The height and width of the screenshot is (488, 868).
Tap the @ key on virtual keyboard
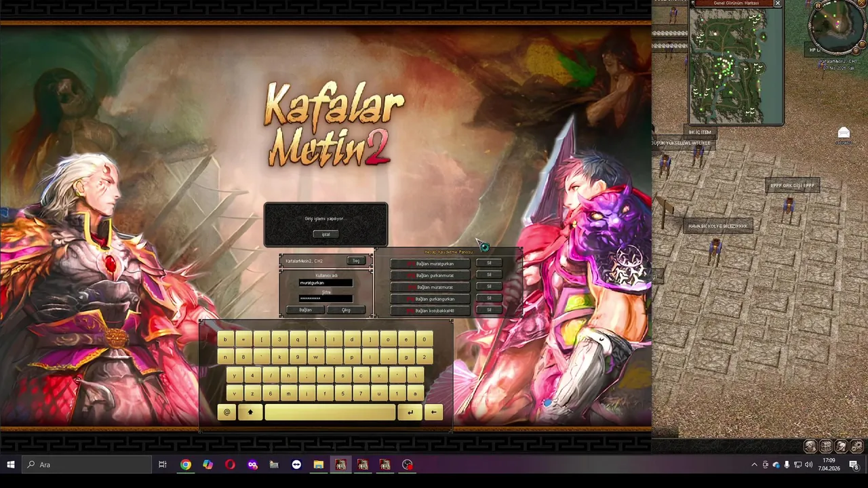click(226, 412)
